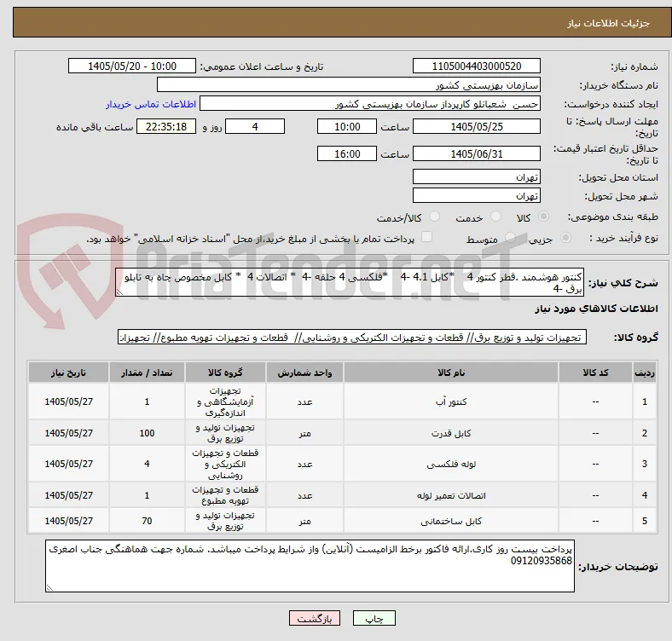Toggle the اسناد خزانه اسلامی payment checkbox

(x=427, y=237)
